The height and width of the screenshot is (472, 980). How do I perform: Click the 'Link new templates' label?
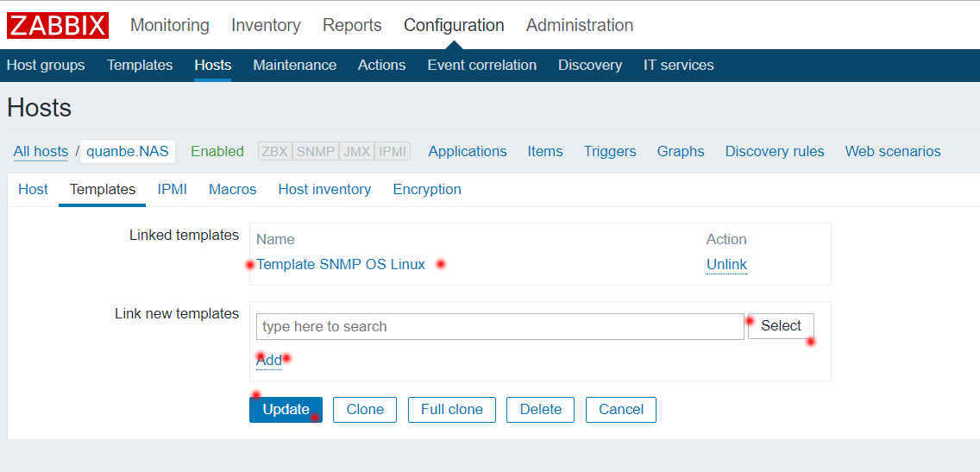click(177, 314)
